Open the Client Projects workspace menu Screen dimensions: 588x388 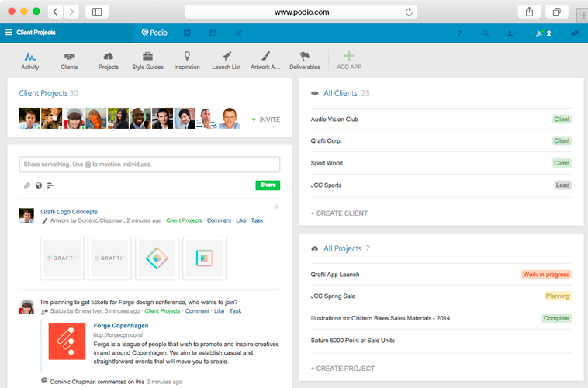point(31,33)
